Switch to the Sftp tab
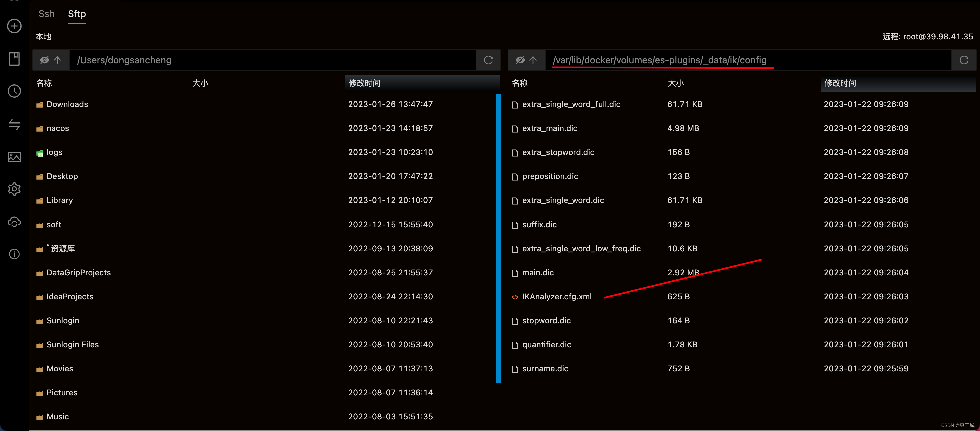The image size is (980, 431). (77, 14)
